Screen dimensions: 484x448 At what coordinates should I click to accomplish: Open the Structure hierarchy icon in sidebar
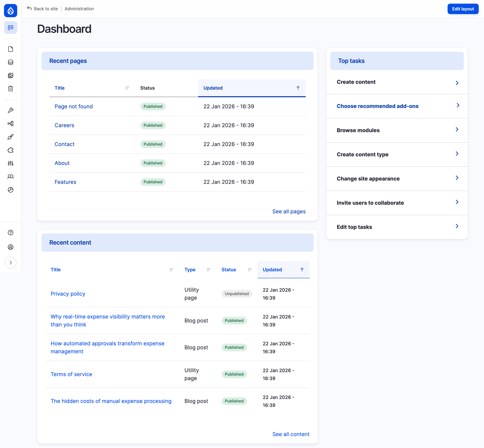[10, 124]
